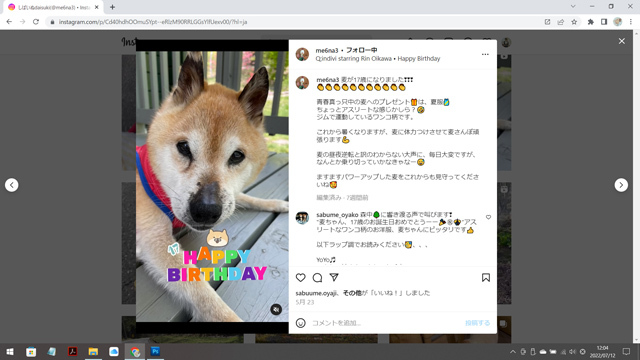Click the address bar URL
This screenshot has height=360, width=640.
point(153,22)
